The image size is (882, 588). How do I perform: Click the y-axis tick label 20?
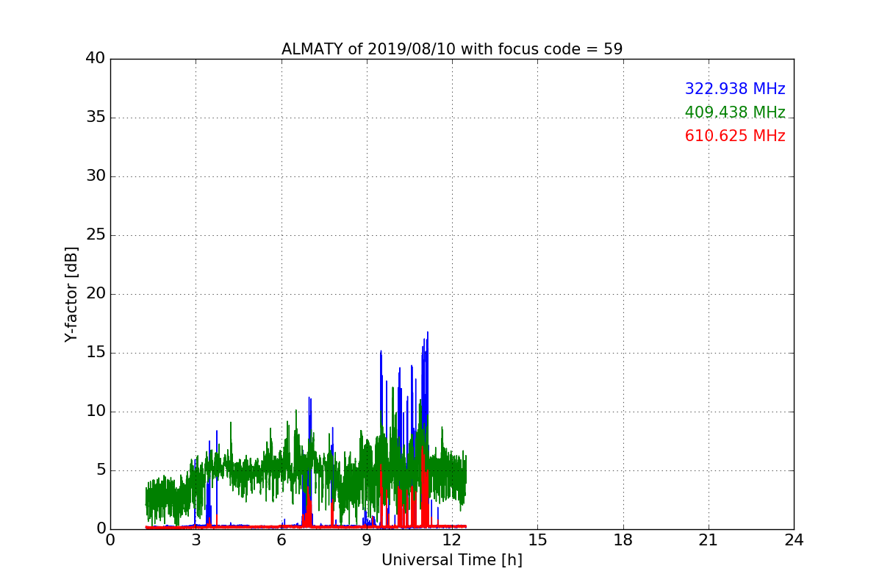[x=95, y=294]
